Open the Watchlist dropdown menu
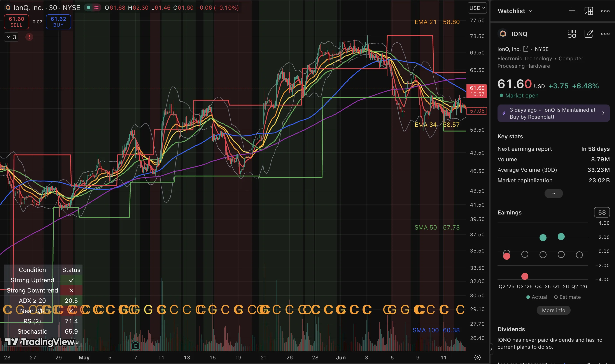This screenshot has width=615, height=364. coord(515,11)
